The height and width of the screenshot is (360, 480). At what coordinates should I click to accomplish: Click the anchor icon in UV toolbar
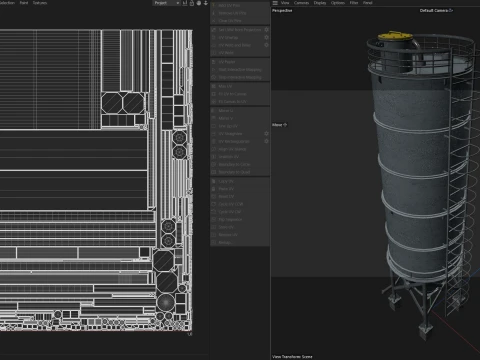tap(206, 3)
